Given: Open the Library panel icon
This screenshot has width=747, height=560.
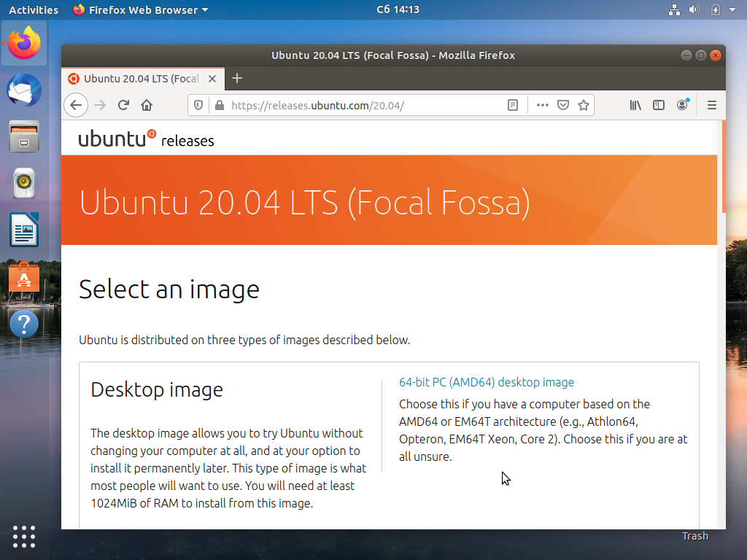Looking at the screenshot, I should coord(635,105).
